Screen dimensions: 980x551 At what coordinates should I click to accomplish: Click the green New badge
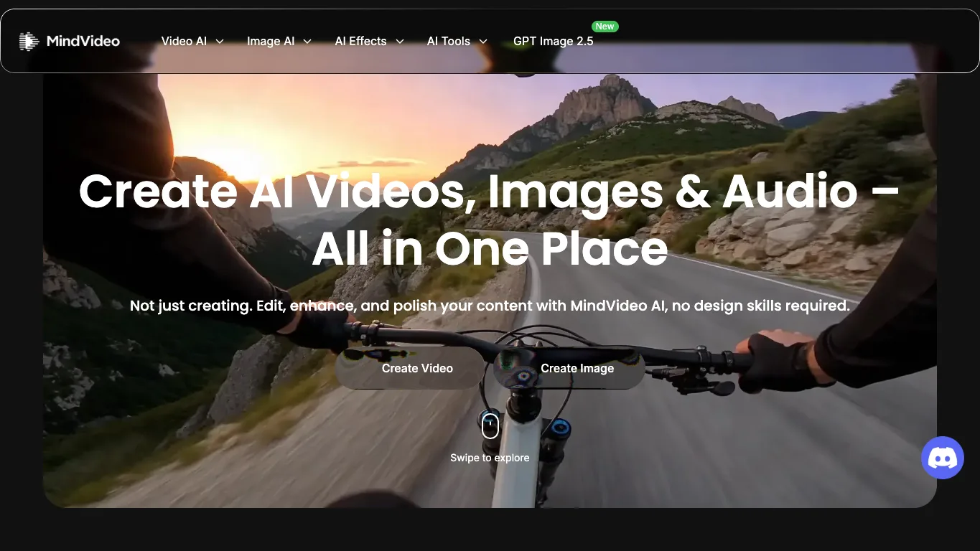[605, 27]
